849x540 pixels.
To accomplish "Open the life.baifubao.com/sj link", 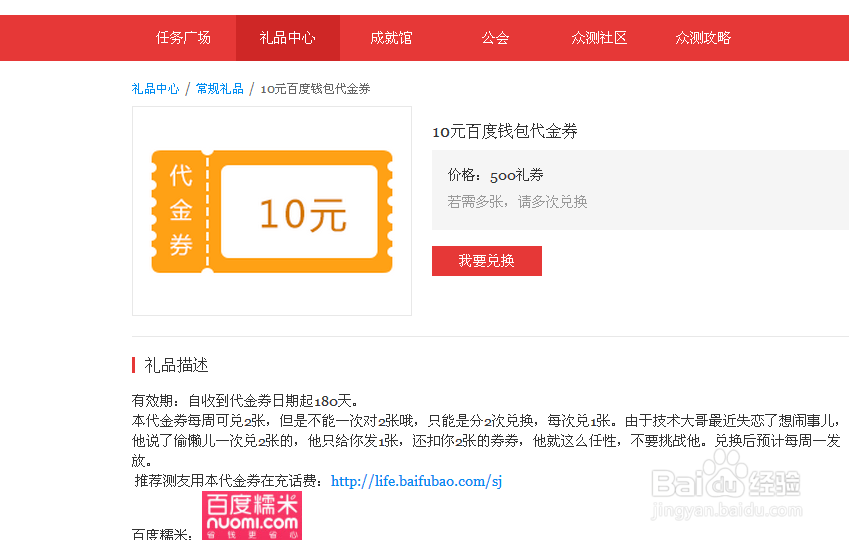I will [x=416, y=481].
